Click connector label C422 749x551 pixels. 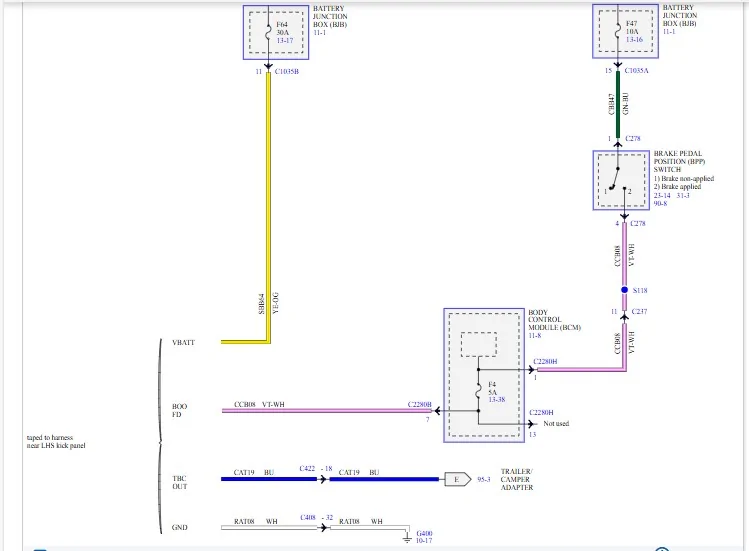coord(307,469)
